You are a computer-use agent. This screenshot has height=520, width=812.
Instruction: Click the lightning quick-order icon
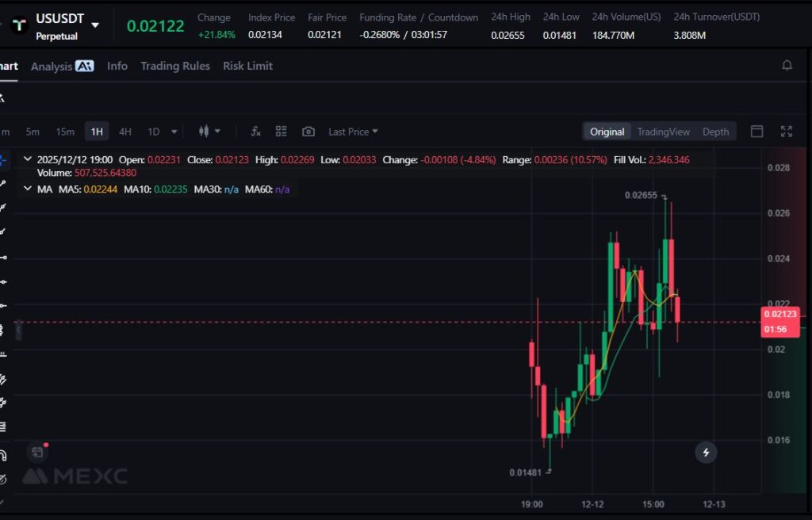706,453
